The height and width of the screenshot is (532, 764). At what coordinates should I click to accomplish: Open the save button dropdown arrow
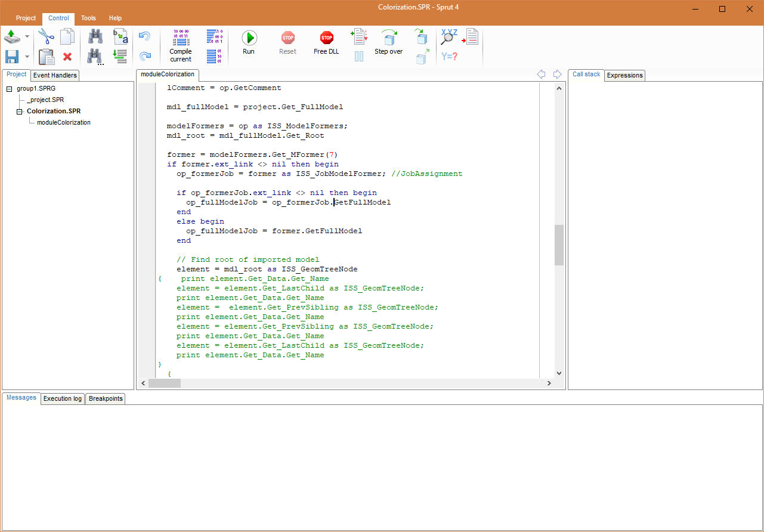coord(26,57)
